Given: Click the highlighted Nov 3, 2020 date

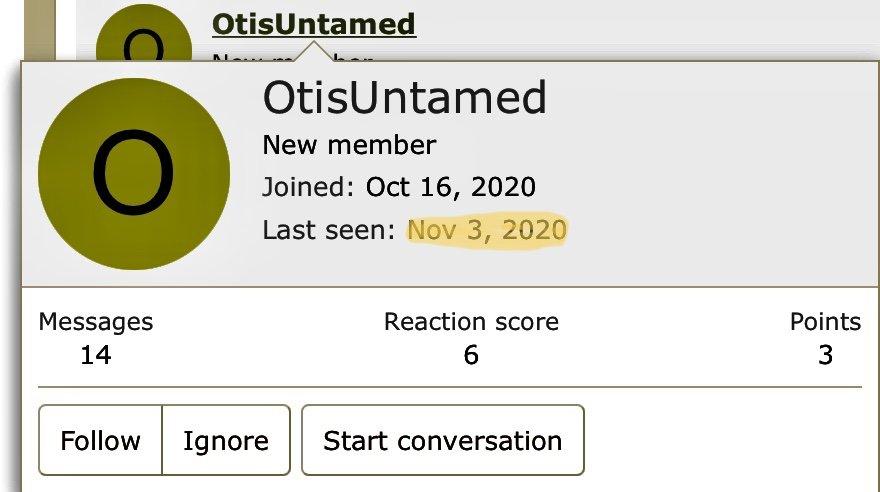Looking at the screenshot, I should (x=487, y=230).
